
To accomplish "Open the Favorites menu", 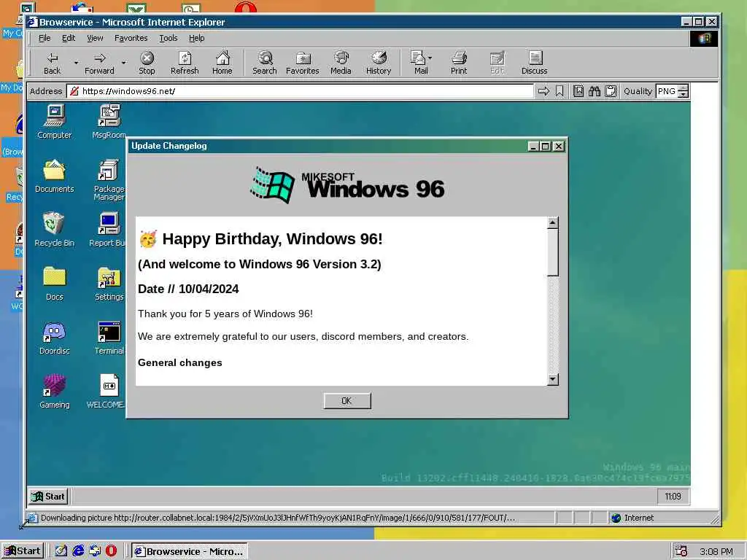I will coord(131,38).
